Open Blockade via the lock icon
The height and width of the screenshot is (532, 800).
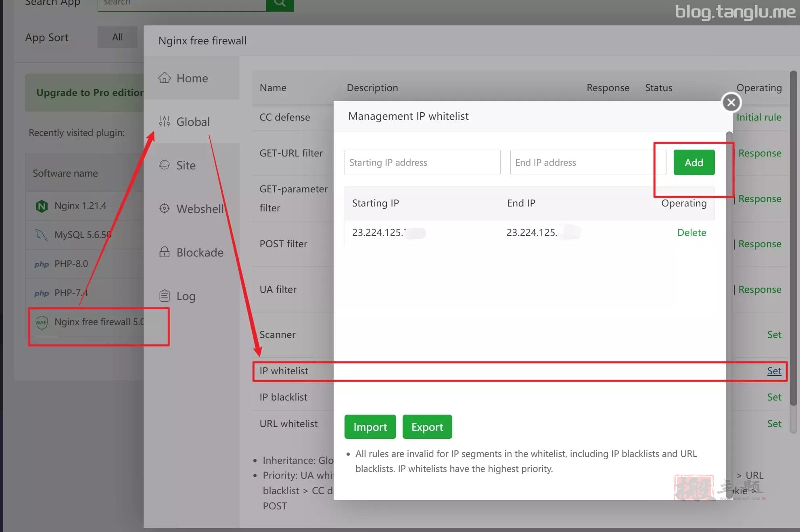(x=164, y=252)
